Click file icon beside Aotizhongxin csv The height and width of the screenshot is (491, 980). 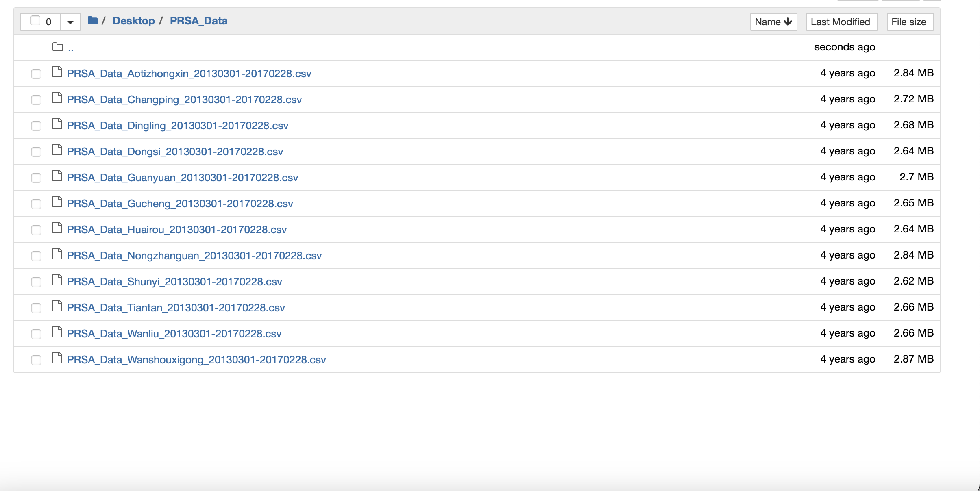point(57,72)
